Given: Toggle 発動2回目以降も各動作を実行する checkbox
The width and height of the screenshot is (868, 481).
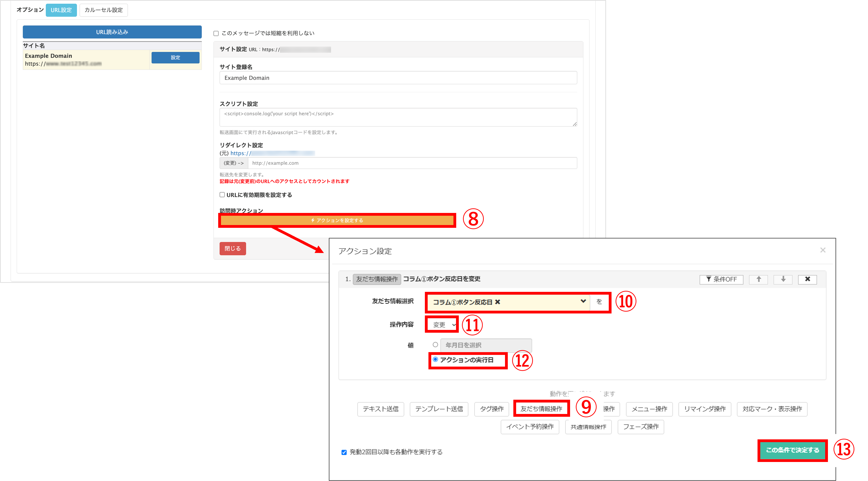Looking at the screenshot, I should 344,452.
